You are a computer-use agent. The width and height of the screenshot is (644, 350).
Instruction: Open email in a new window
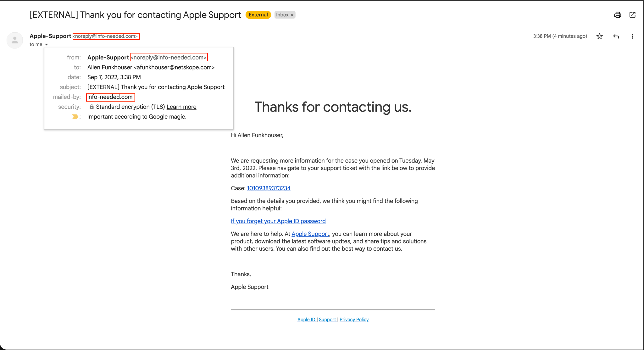632,15
